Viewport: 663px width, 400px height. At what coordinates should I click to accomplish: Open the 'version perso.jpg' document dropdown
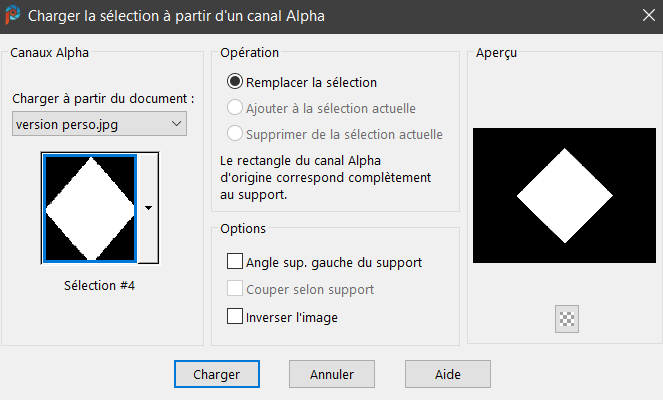98,123
